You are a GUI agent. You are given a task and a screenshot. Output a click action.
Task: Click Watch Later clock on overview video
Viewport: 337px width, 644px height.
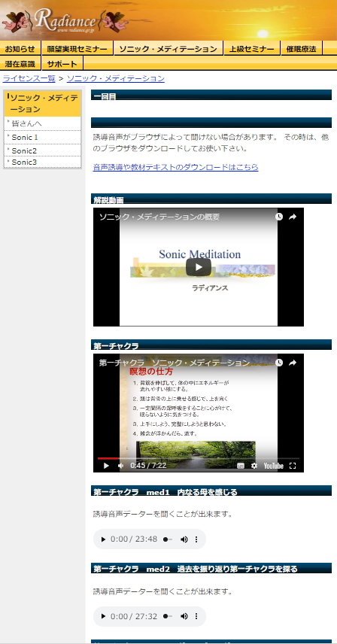point(279,217)
